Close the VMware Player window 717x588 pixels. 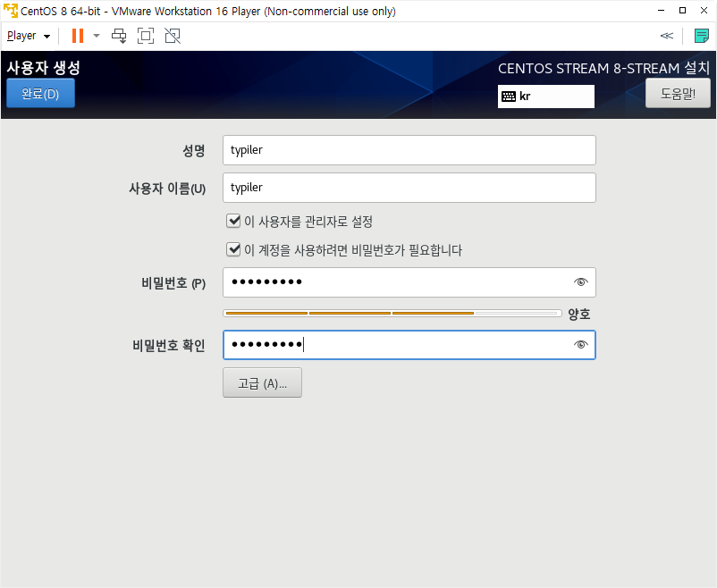tap(704, 10)
